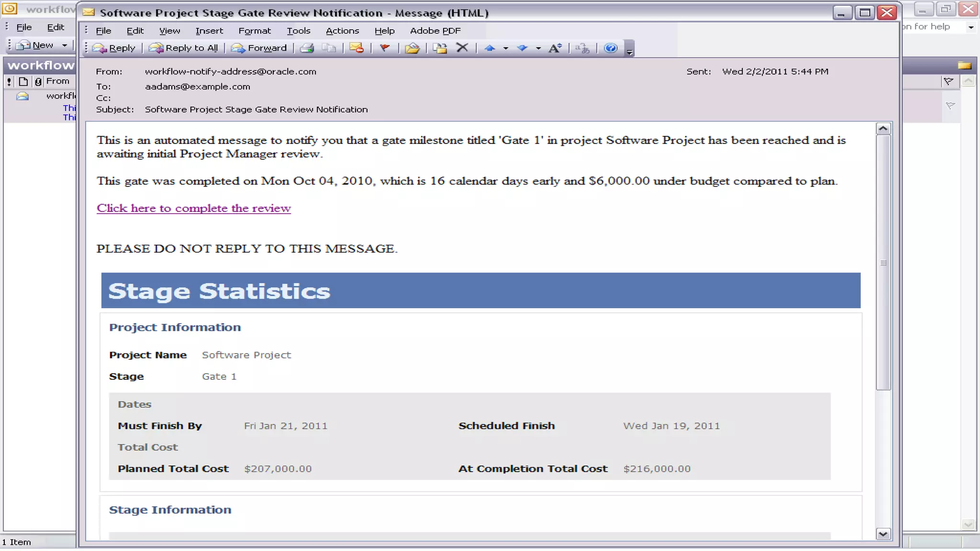
Task: Open the Next Item arrow dropdown
Action: tap(538, 48)
